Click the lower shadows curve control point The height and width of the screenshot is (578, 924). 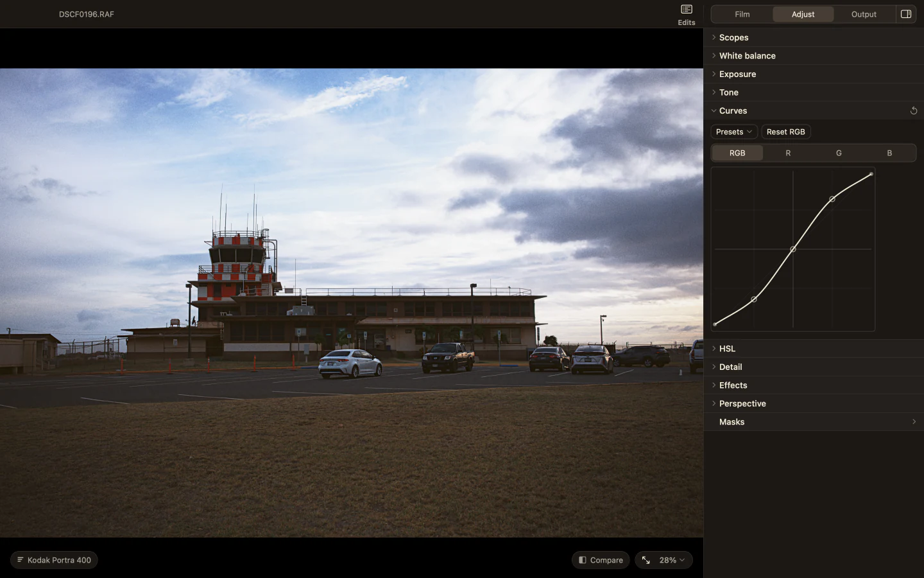[754, 299]
